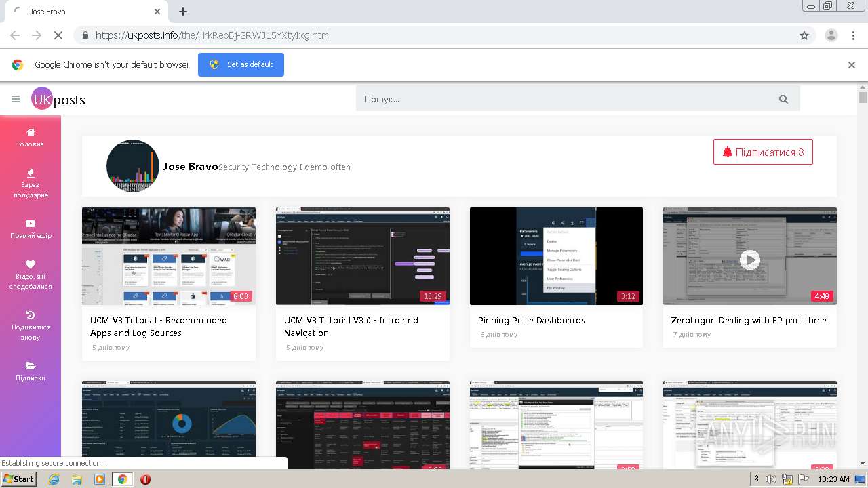The width and height of the screenshot is (868, 488).
Task: Dismiss the default browser notification bar
Action: click(x=851, y=64)
